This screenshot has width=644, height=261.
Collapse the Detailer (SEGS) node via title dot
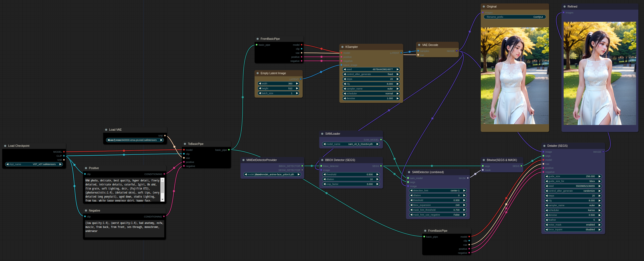[544, 146]
